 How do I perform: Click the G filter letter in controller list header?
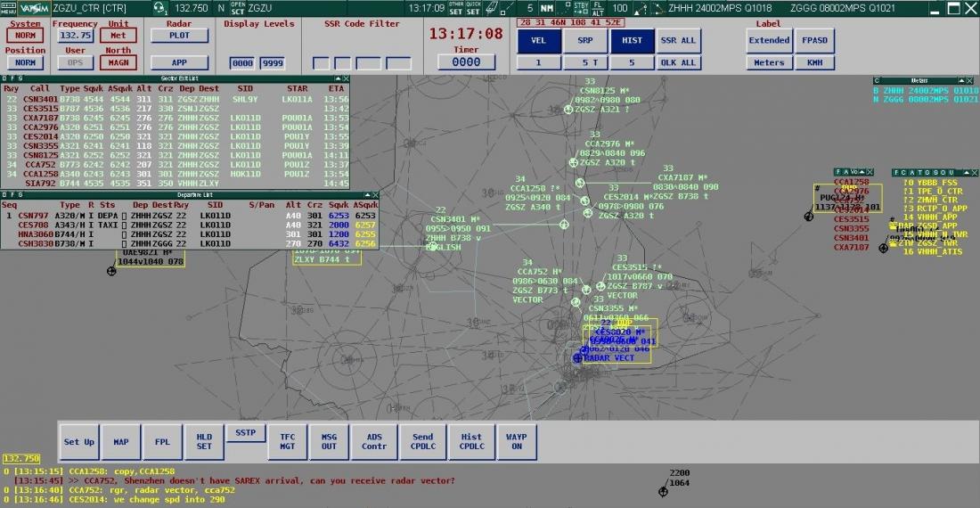point(928,172)
